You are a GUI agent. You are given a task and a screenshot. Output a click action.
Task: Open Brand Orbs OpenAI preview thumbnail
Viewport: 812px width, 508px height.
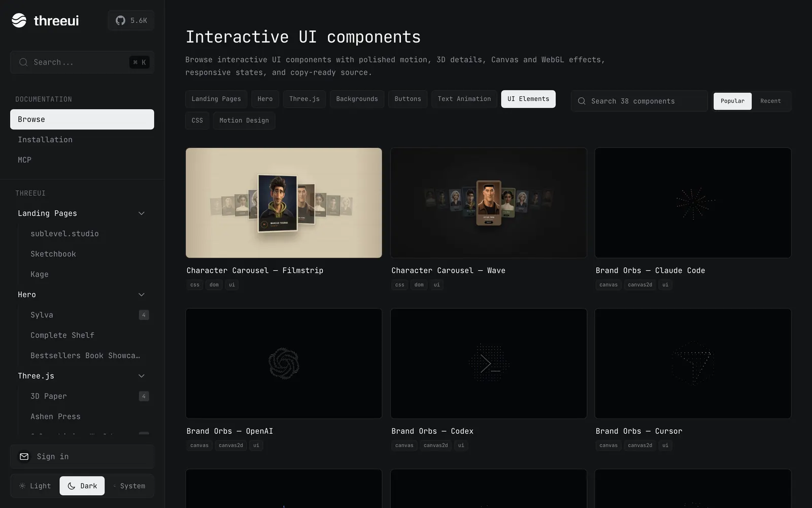(x=284, y=364)
